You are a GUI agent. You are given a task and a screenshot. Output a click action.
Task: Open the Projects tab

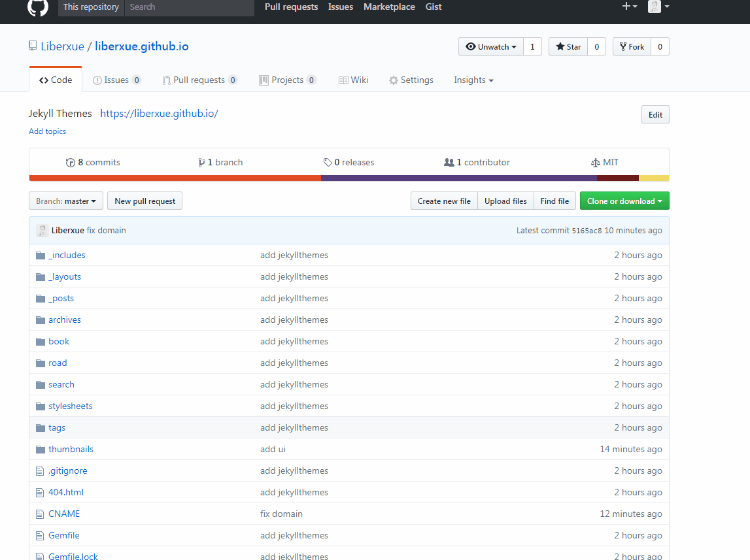coord(288,80)
